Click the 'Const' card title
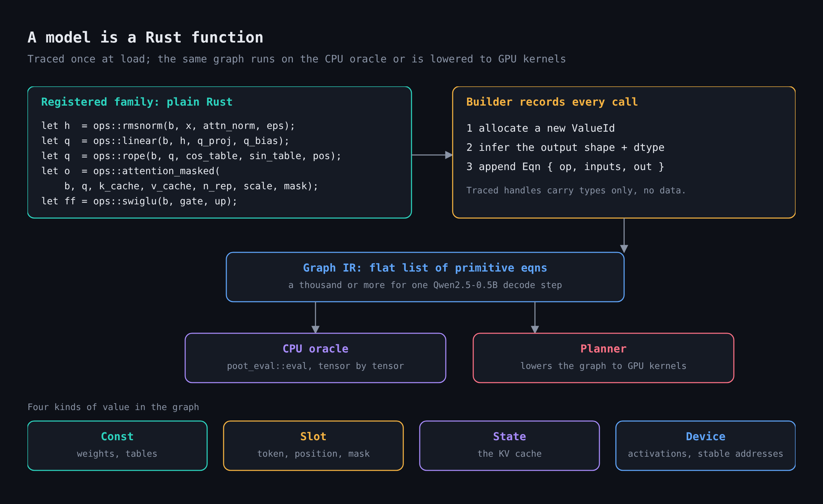 pos(117,436)
